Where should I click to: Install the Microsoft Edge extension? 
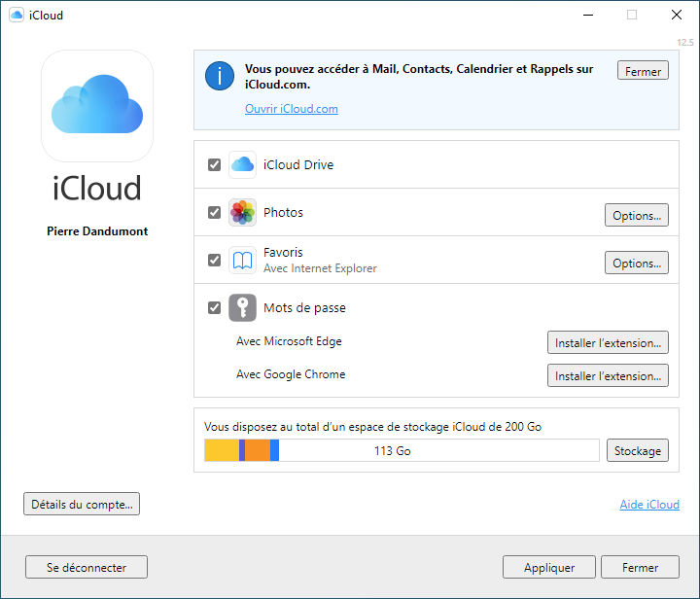(608, 343)
